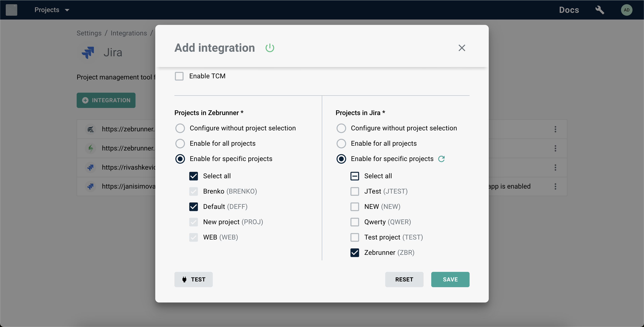The image size is (644, 327).
Task: Click the Jira logo icon on the page
Action: coord(88,52)
